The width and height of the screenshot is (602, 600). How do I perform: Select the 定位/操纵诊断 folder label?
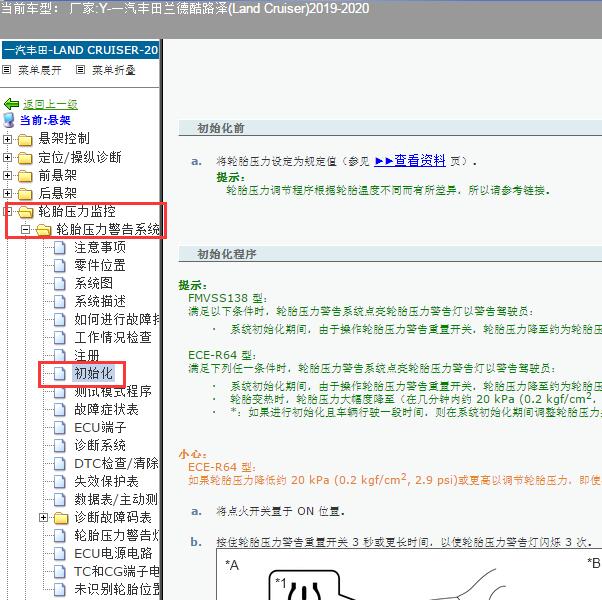point(80,157)
